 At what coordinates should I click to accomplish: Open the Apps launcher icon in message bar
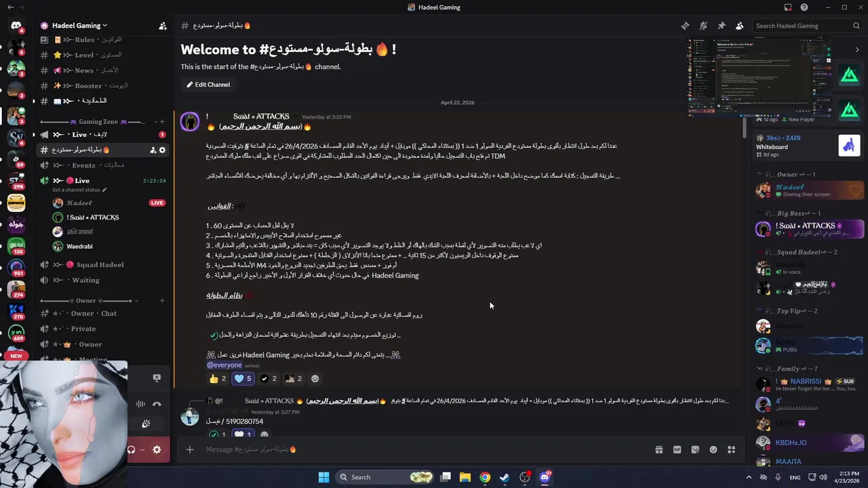click(x=731, y=449)
